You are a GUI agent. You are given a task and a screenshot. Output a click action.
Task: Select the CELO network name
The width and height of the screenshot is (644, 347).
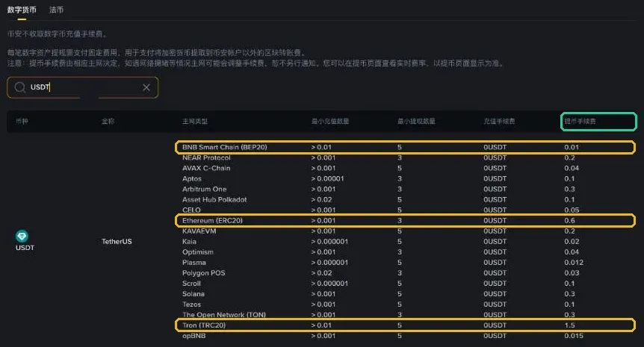[x=191, y=210]
